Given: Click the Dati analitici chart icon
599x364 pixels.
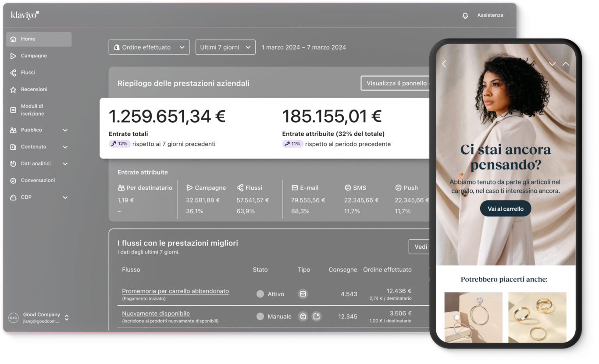Looking at the screenshot, I should 13,163.
